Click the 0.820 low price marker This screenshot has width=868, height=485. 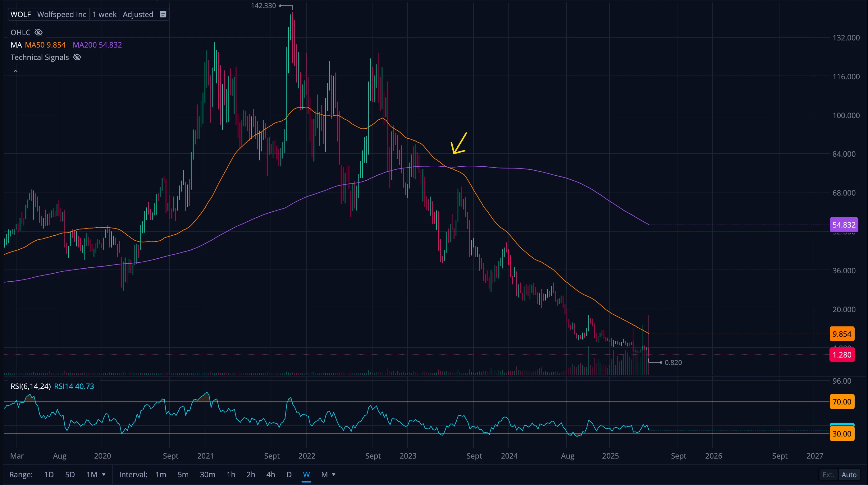pyautogui.click(x=673, y=363)
